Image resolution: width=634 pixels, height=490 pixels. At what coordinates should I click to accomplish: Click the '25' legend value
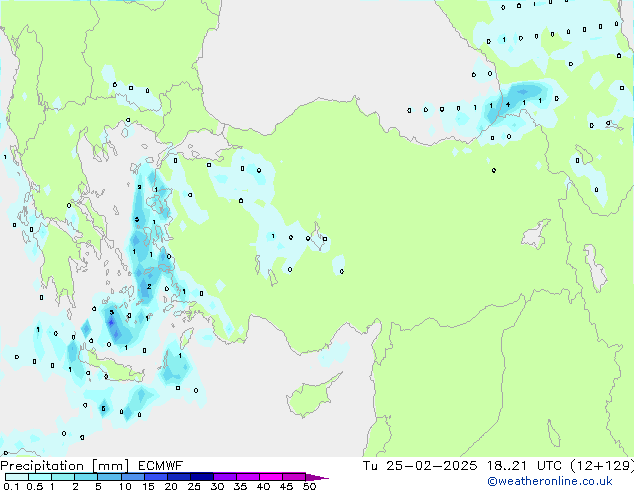[x=194, y=486]
